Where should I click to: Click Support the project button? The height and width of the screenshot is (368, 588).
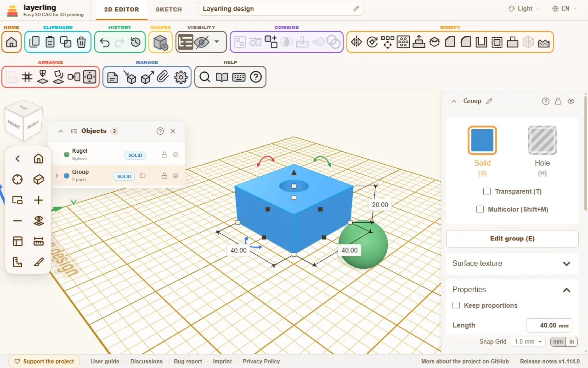point(44,362)
